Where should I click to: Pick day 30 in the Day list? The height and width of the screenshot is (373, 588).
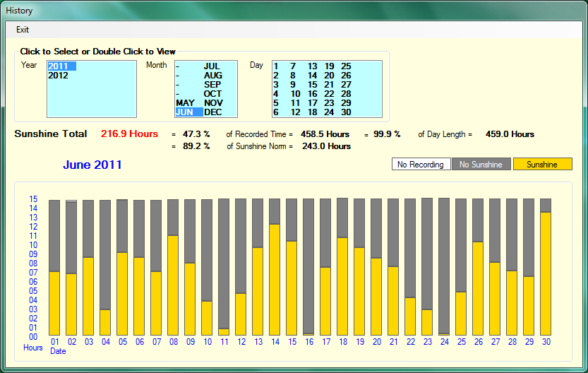(346, 112)
